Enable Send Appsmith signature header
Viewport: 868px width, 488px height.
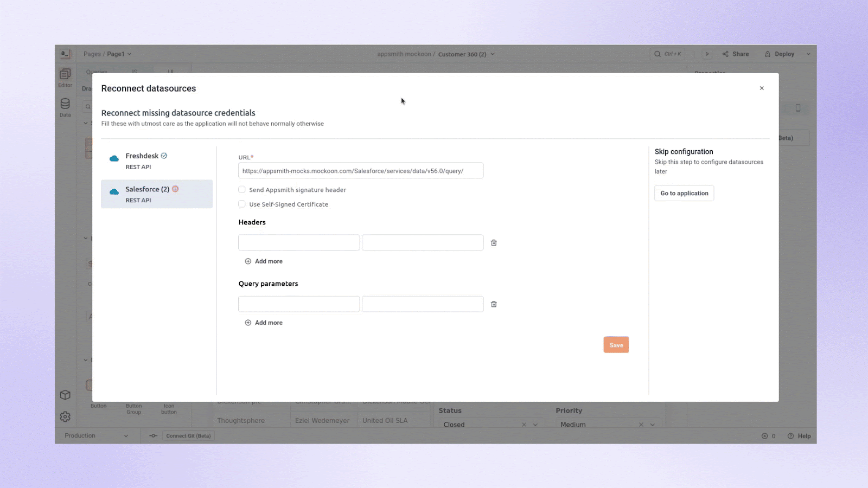(x=241, y=189)
